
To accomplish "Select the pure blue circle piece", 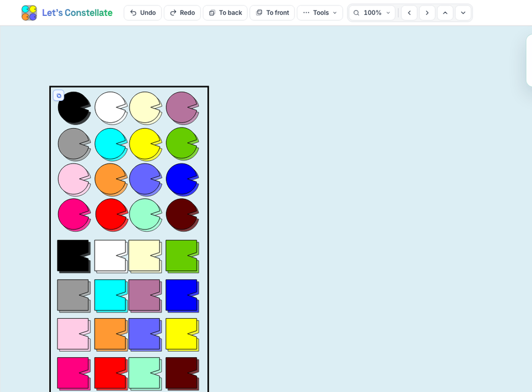I will (182, 180).
